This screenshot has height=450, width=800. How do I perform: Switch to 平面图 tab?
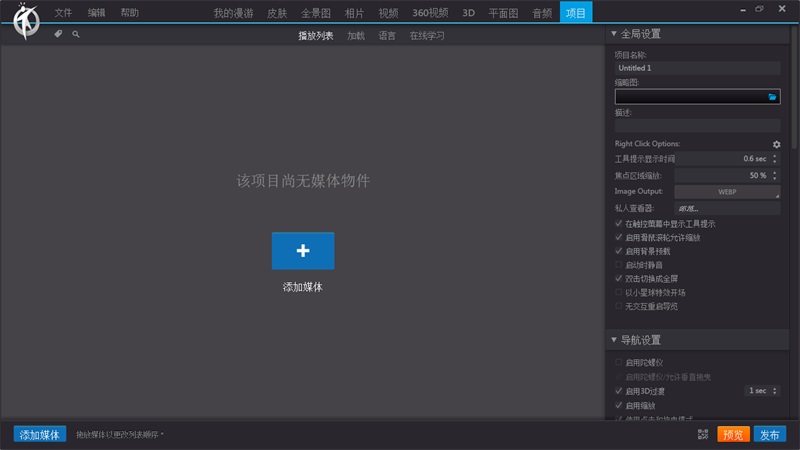[x=503, y=13]
